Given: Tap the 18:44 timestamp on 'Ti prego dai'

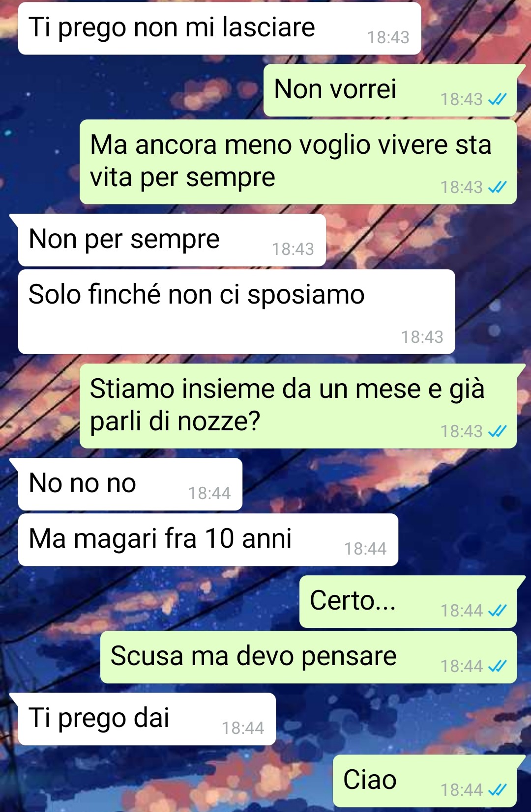Looking at the screenshot, I should [243, 728].
